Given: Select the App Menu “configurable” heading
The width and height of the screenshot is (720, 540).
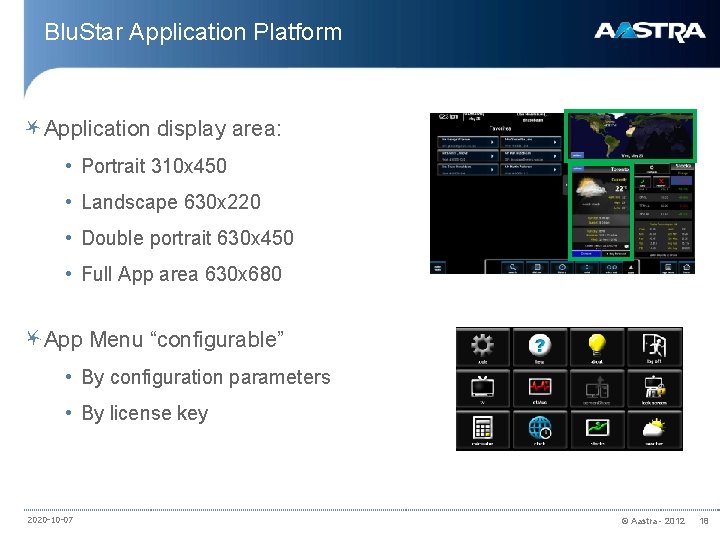Looking at the screenshot, I should tap(164, 340).
